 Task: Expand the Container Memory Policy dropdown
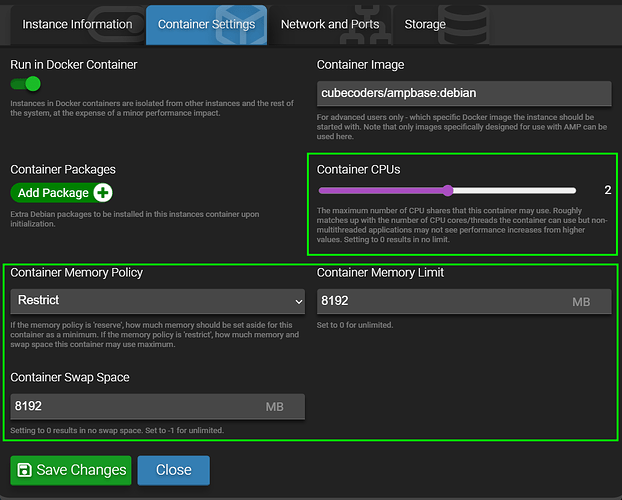tap(158, 301)
